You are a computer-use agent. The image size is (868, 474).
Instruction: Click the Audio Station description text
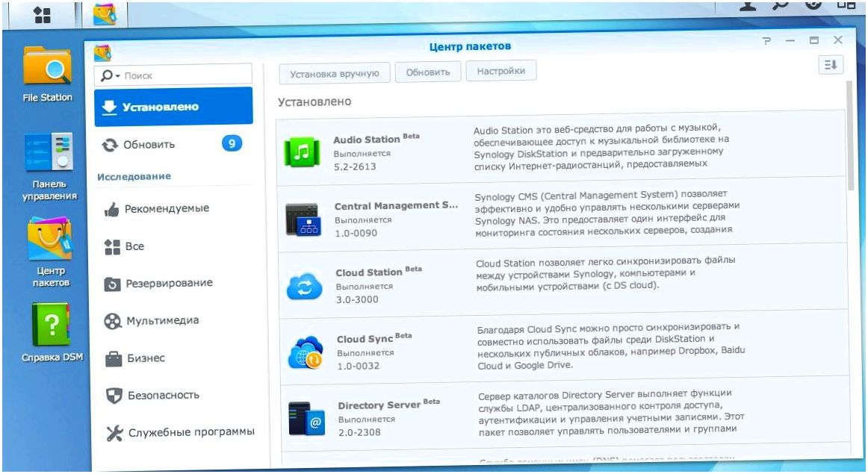coord(601,146)
